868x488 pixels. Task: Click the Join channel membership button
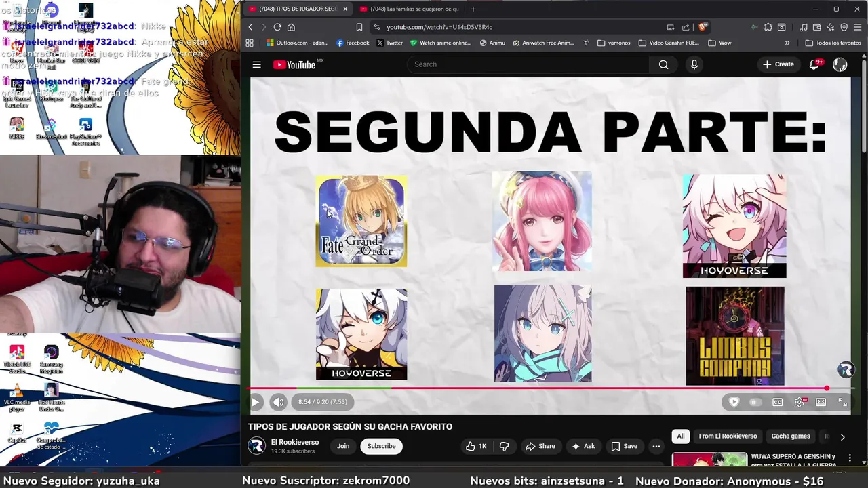343,446
